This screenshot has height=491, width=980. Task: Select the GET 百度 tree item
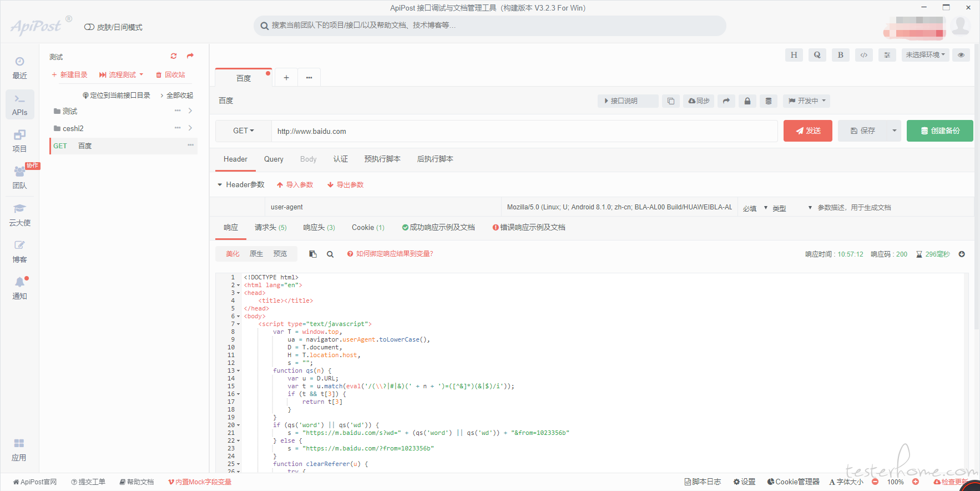[x=123, y=146]
